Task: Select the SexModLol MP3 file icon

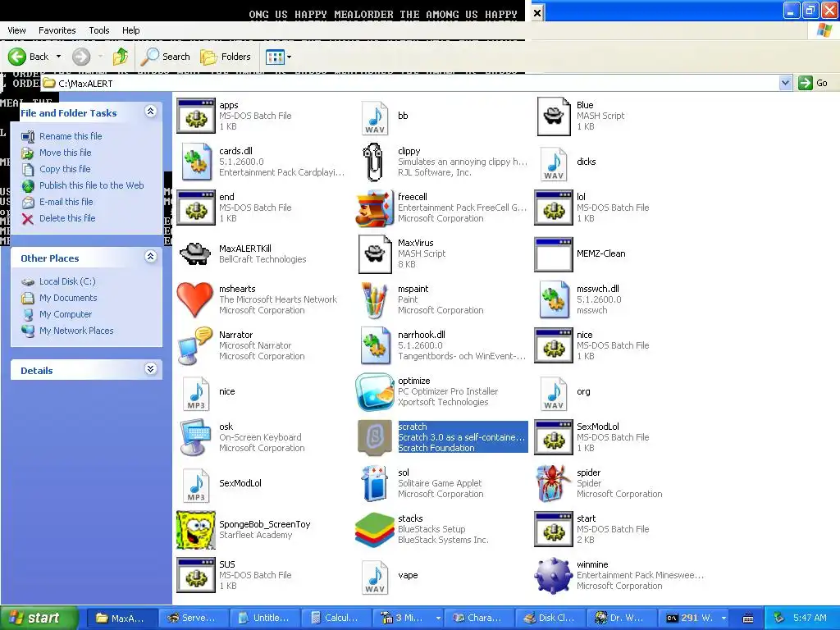Action: 196,486
